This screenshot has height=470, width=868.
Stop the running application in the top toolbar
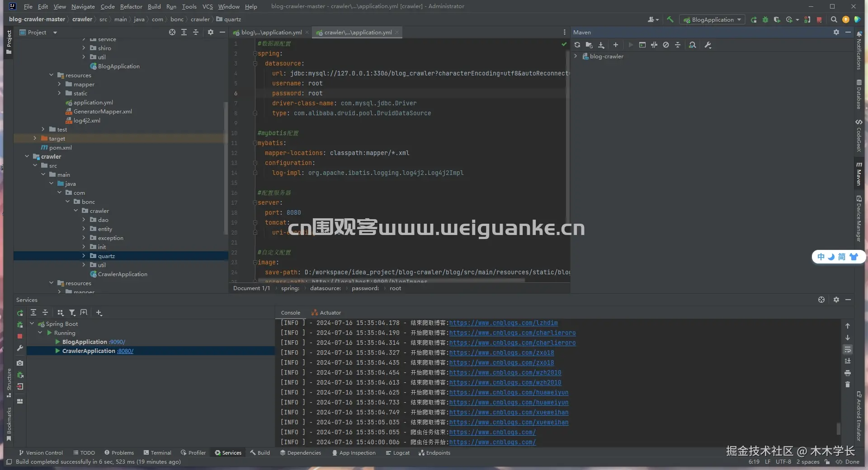[819, 19]
